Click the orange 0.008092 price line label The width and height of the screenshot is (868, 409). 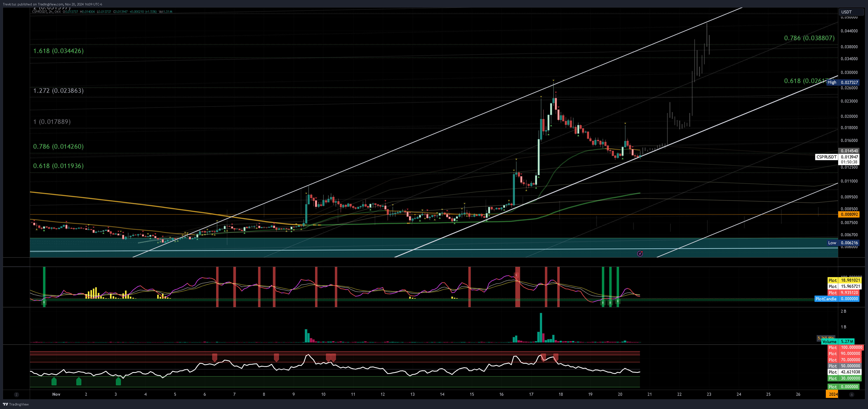[849, 214]
